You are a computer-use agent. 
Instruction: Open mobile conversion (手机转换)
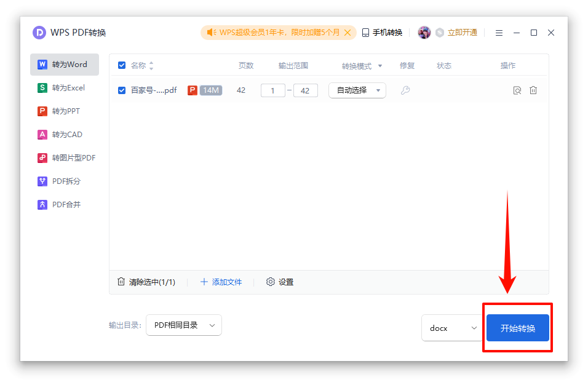click(382, 33)
